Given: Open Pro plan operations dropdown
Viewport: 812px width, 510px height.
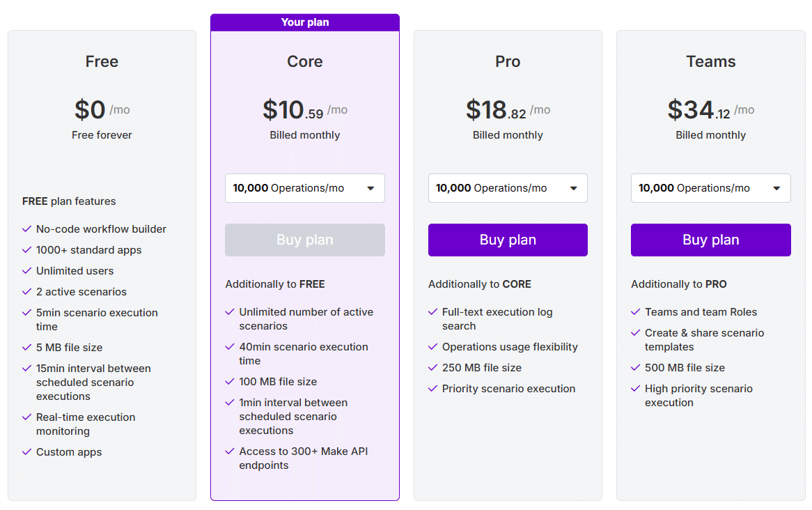Looking at the screenshot, I should [x=508, y=188].
